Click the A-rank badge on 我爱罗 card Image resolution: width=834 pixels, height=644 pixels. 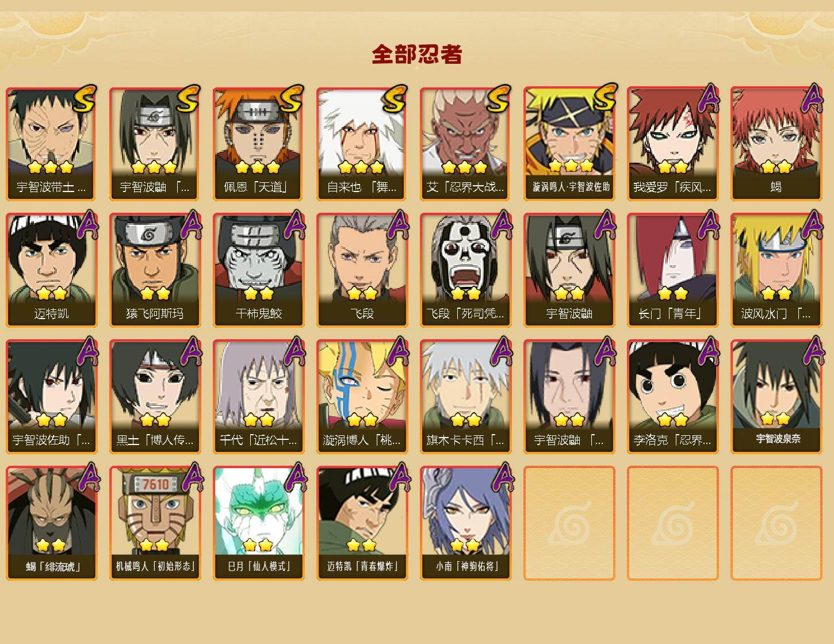(x=709, y=98)
